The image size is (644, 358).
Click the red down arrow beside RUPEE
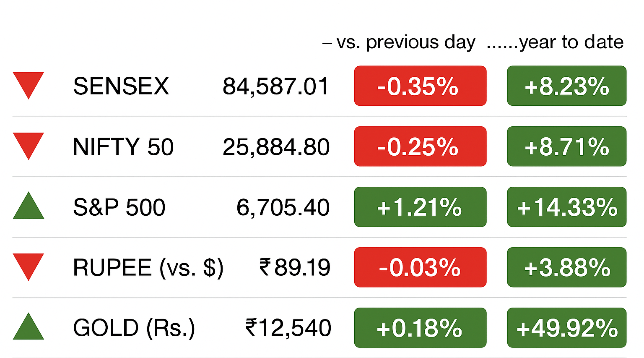pyautogui.click(x=29, y=265)
